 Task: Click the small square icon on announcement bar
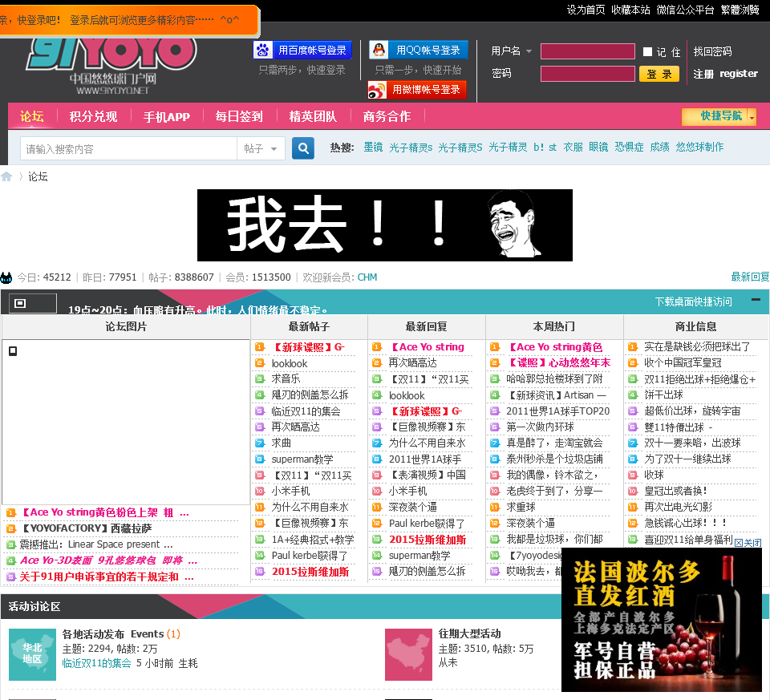pyautogui.click(x=20, y=303)
